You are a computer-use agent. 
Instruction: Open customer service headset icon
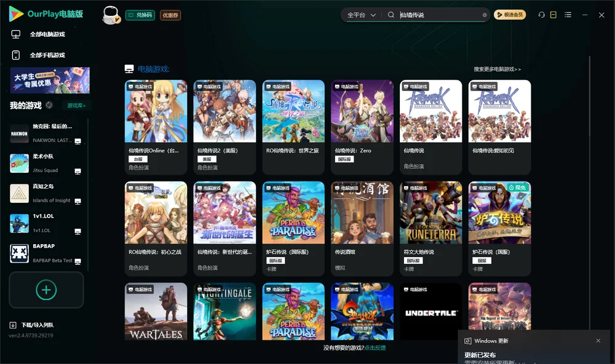541,15
